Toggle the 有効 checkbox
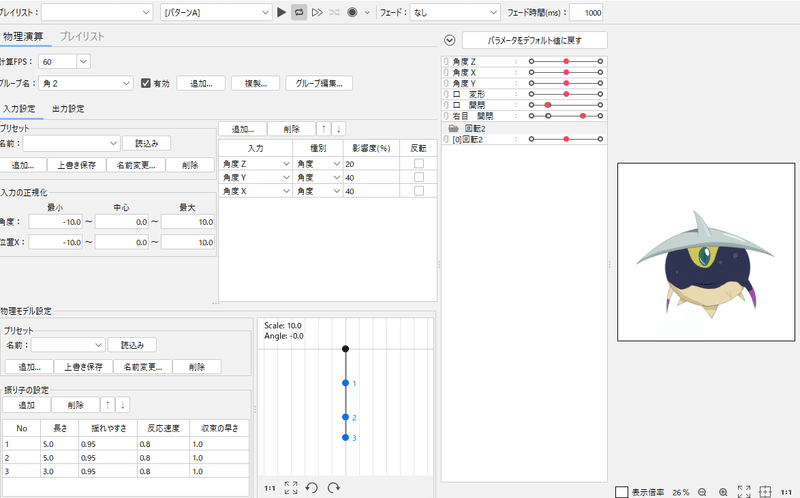The width and height of the screenshot is (800, 498). 146,83
